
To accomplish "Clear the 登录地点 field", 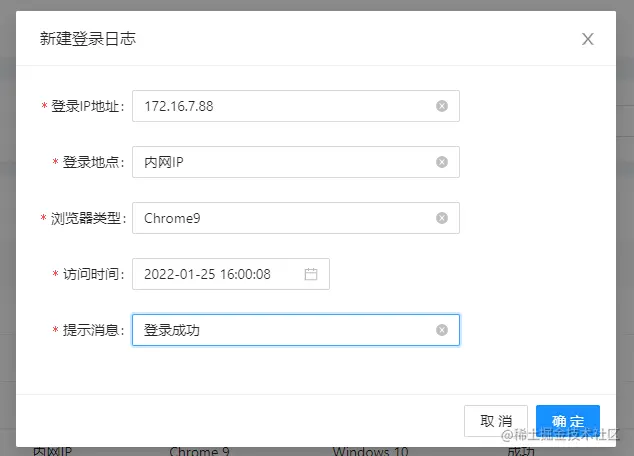I will pos(442,162).
